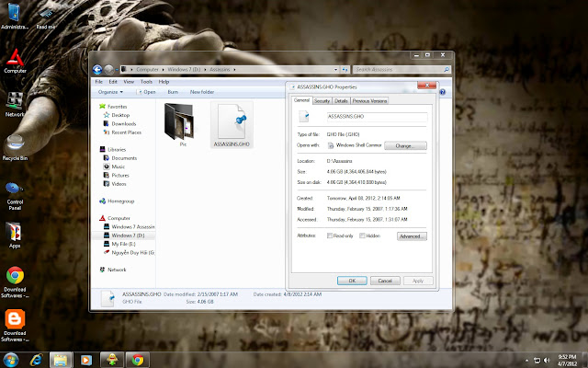Select the Recycle Bin desktop icon

click(15, 148)
